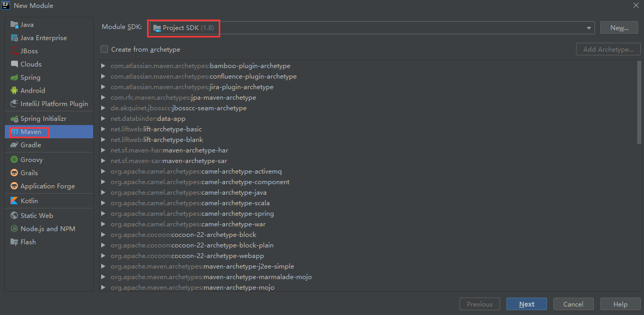Select Gradle module type
Image resolution: width=644 pixels, height=315 pixels.
[49, 145]
